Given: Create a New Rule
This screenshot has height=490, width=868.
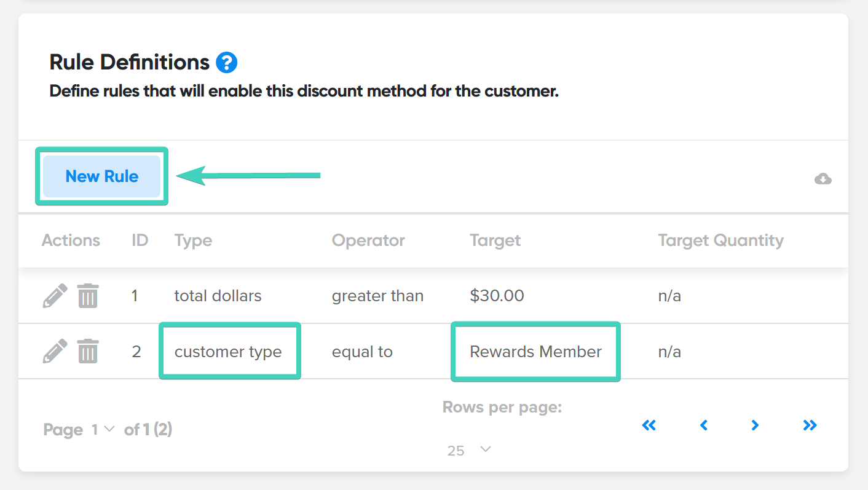Looking at the screenshot, I should [102, 176].
